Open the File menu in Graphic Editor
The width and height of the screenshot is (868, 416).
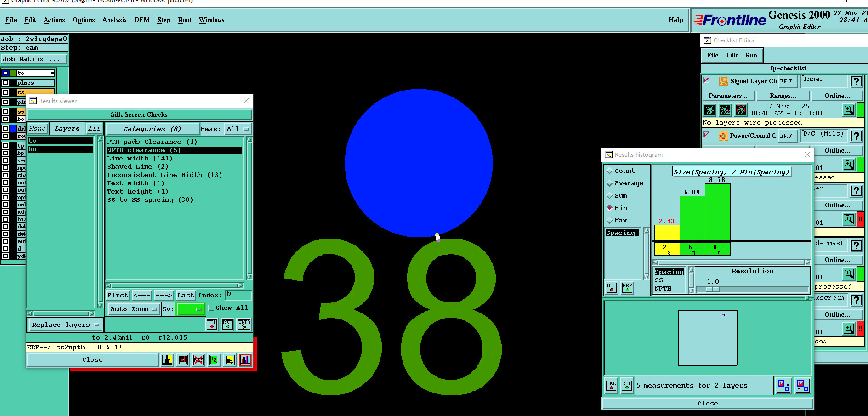coord(11,20)
